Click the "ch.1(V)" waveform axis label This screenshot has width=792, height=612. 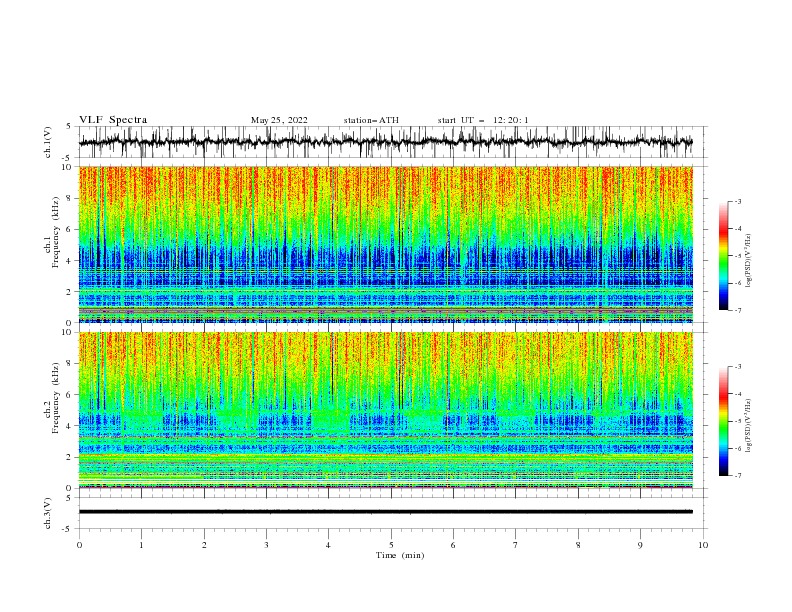point(48,142)
